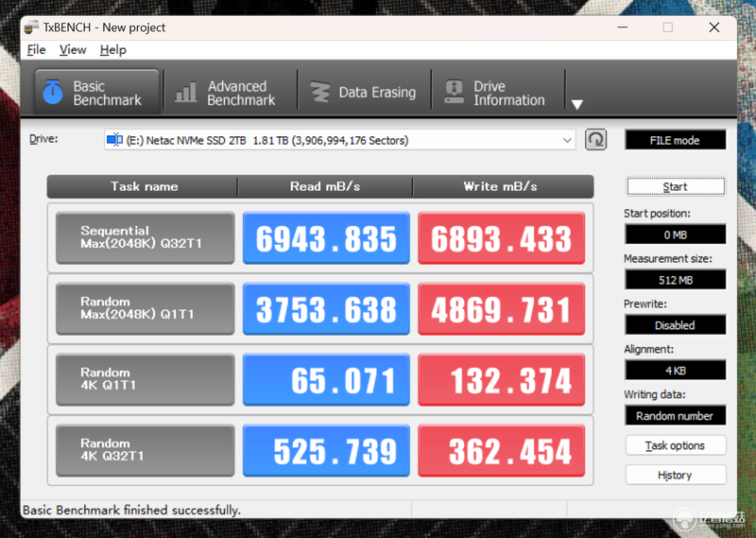Click status text Basic Benchmark finished successfully

tap(131, 510)
